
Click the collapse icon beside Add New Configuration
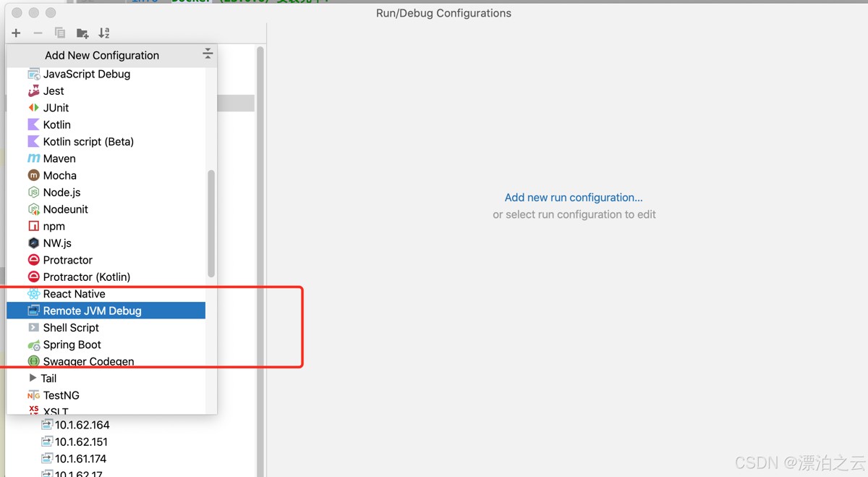(208, 54)
